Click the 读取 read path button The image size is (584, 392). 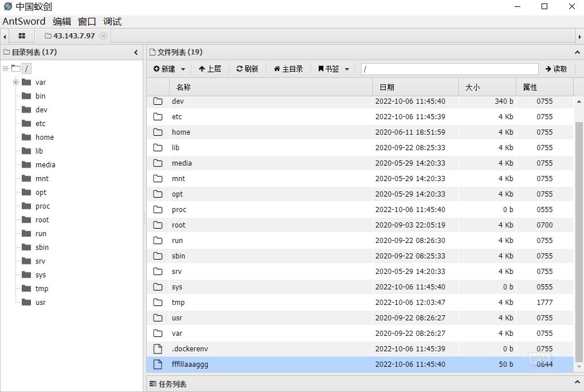556,69
